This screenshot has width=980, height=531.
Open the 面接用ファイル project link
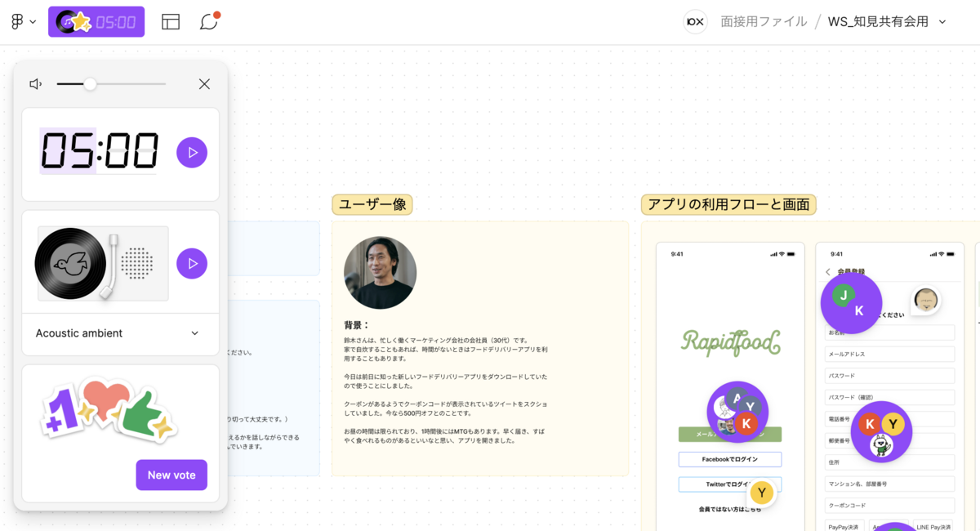tap(764, 22)
